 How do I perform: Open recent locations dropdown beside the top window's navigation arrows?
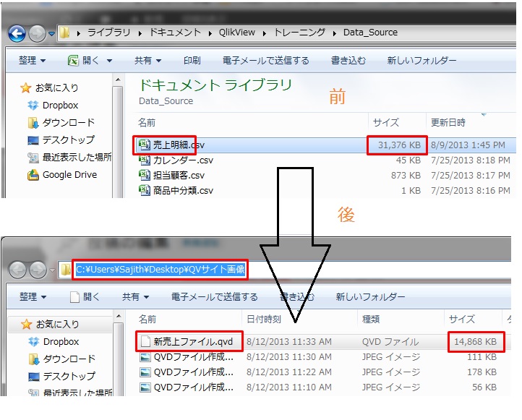tap(51, 33)
